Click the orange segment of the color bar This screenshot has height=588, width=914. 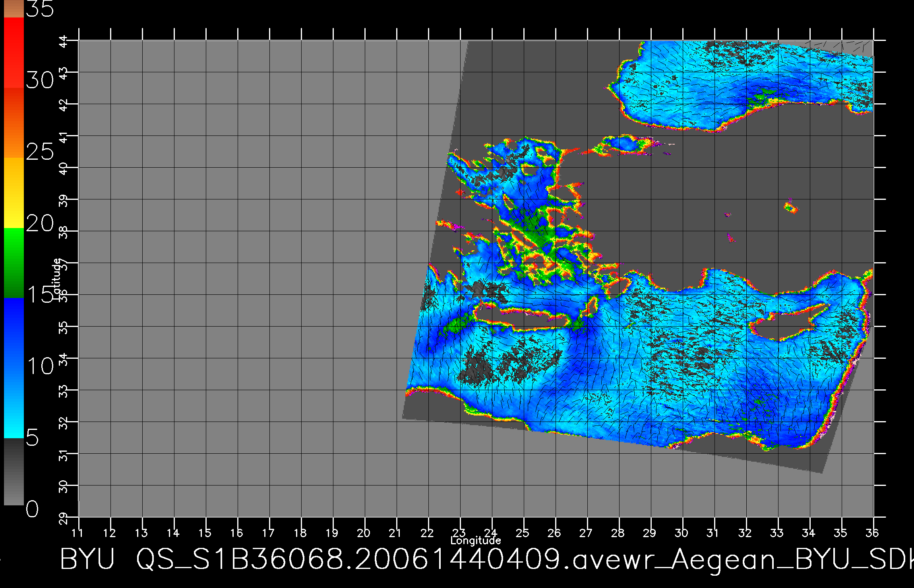[14, 123]
